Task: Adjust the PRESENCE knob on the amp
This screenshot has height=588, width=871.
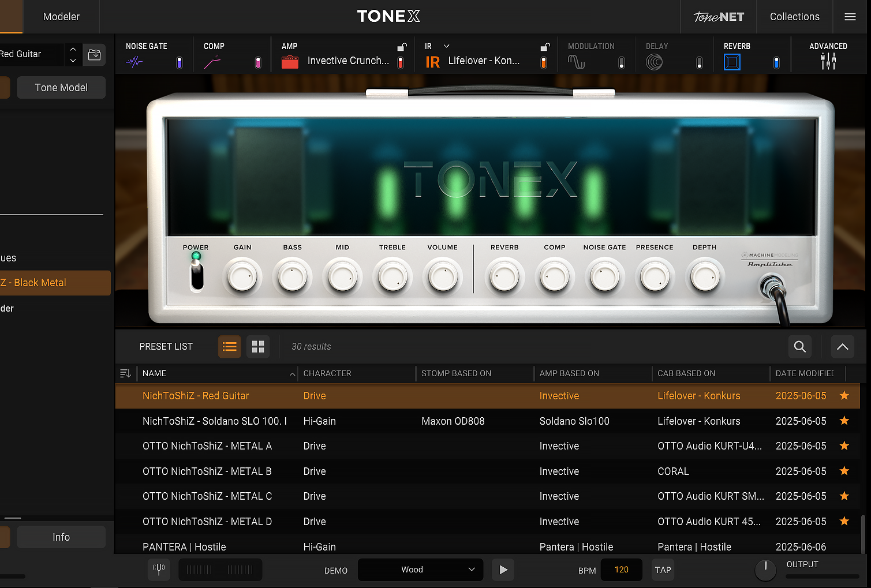Action: [655, 277]
